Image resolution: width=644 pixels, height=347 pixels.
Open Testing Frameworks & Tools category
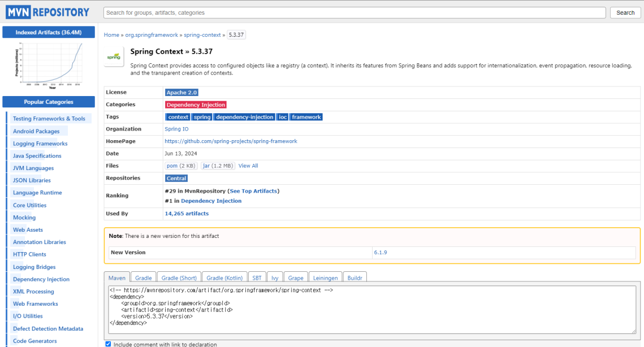pos(49,119)
